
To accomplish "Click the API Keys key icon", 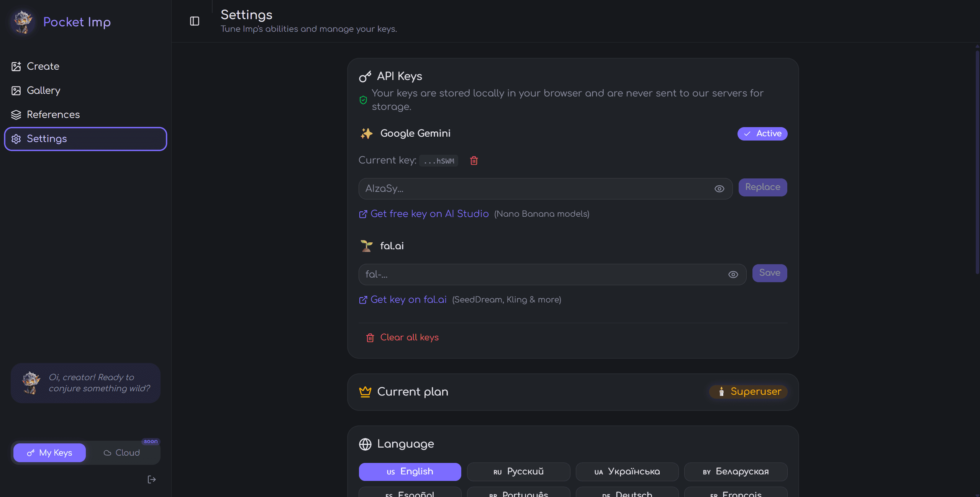I will coord(365,77).
